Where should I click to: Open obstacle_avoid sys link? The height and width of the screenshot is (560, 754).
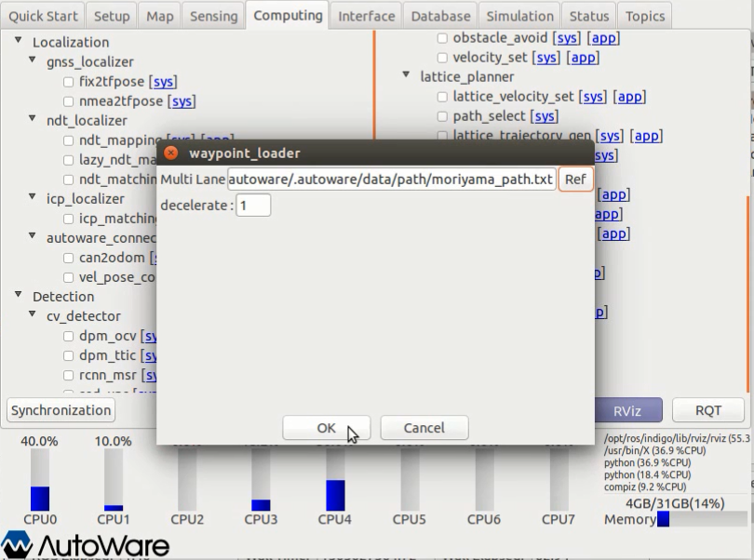[x=567, y=38]
